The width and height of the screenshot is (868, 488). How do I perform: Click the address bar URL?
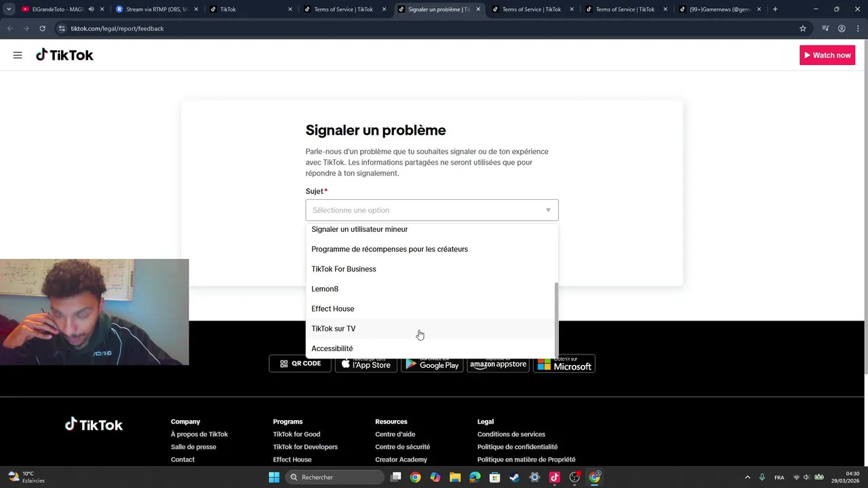(117, 28)
